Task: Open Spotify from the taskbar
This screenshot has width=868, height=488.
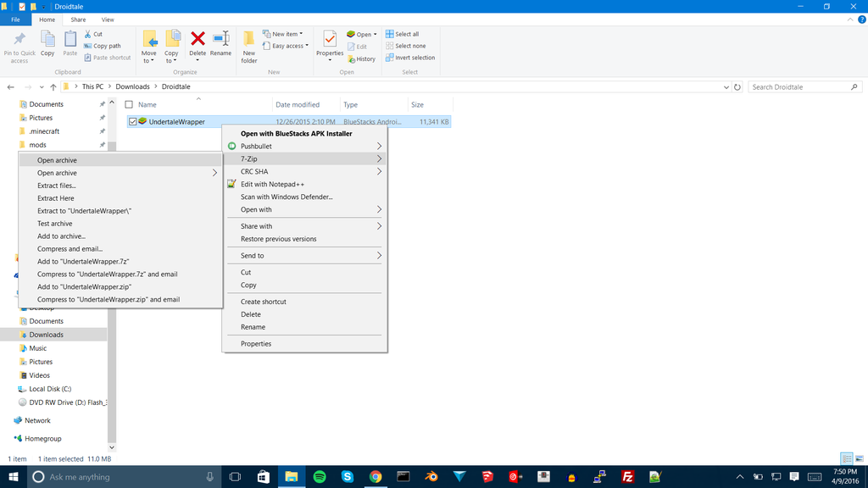Action: 320,477
